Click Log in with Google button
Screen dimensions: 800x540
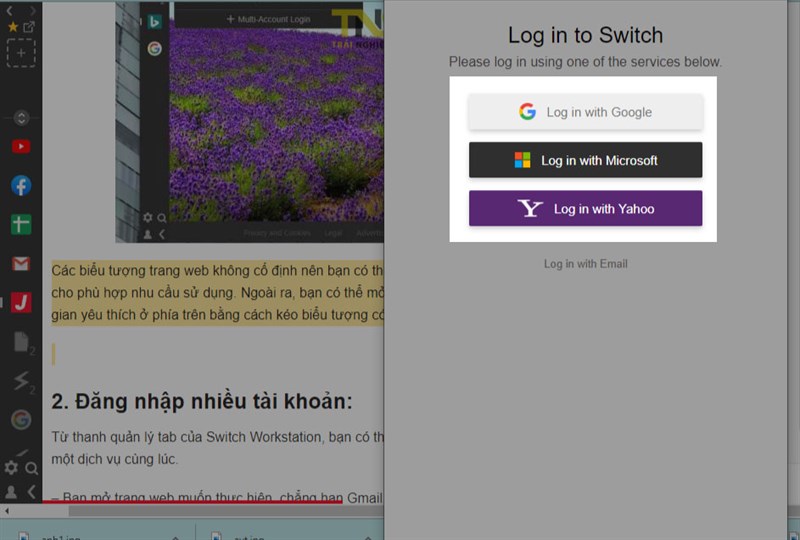click(585, 112)
